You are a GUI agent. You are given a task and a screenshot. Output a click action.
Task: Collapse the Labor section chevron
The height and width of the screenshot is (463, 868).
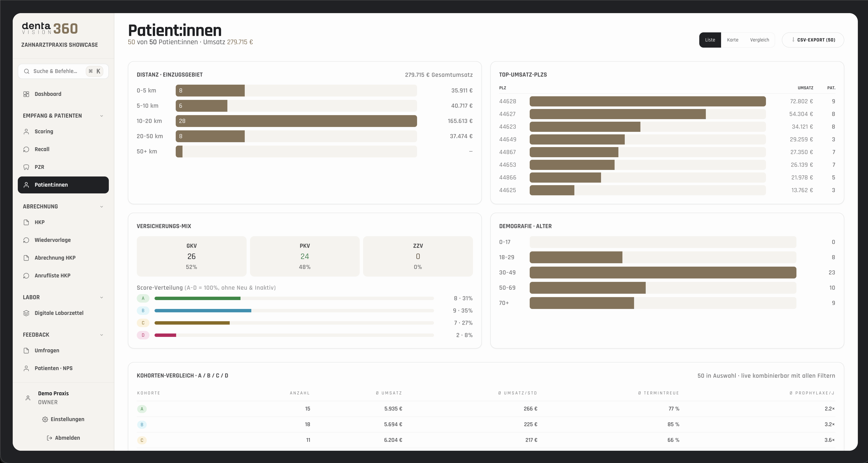pyautogui.click(x=101, y=297)
